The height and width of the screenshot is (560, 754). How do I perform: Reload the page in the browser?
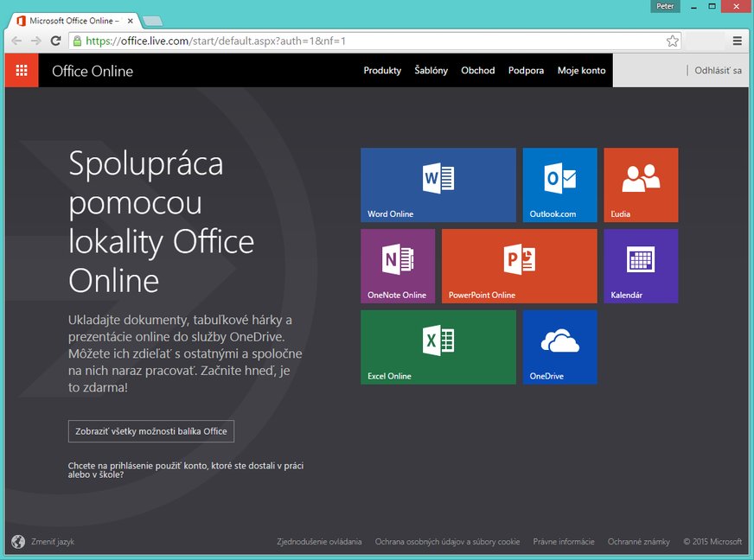(x=56, y=41)
